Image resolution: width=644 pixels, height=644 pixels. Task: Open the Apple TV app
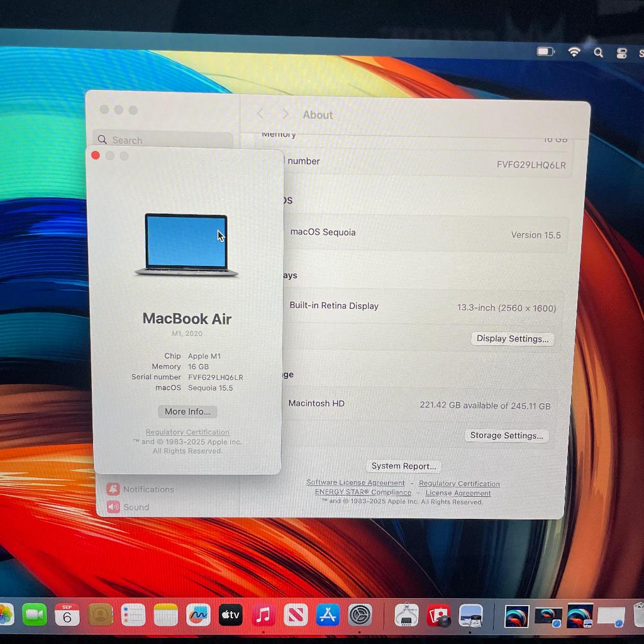231,614
